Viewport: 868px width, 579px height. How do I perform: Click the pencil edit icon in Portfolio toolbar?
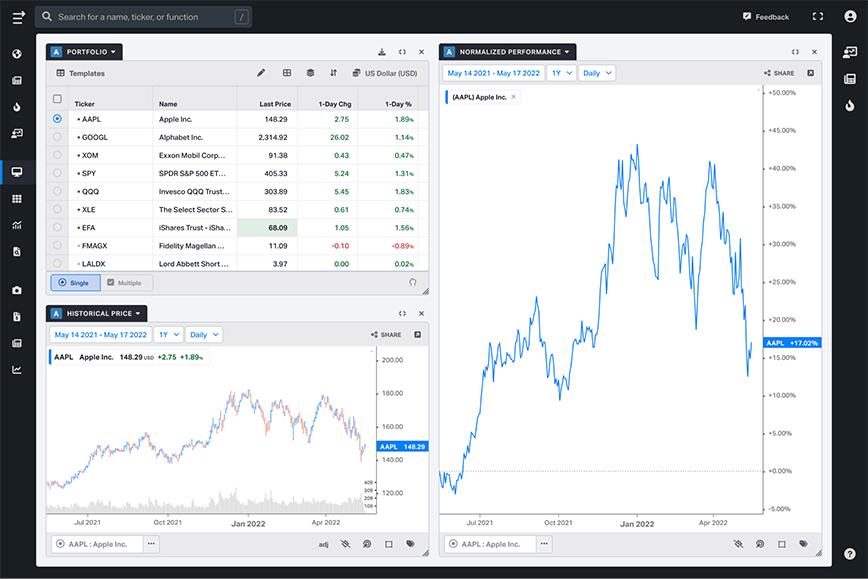261,73
